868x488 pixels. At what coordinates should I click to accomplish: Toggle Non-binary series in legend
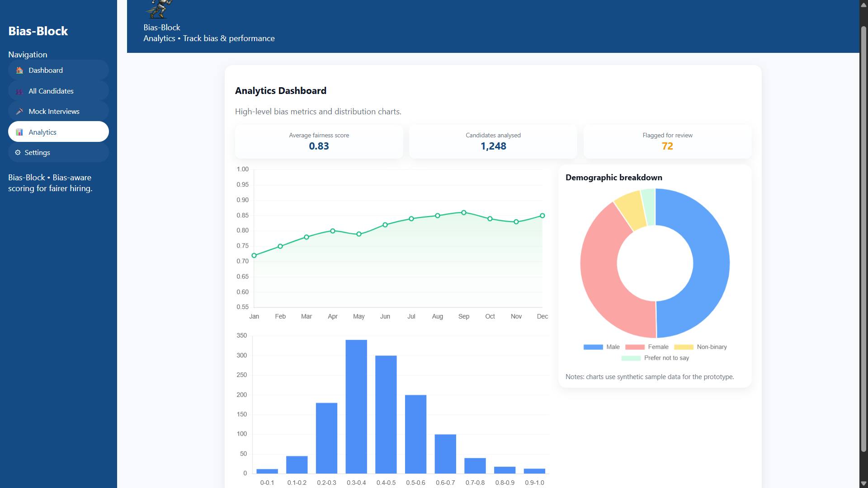tap(700, 347)
